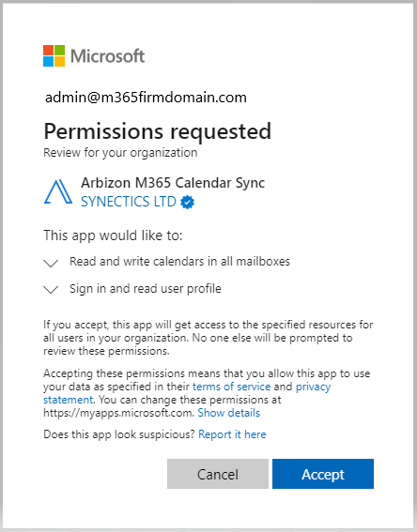Click the Review for your organization subtitle
The image size is (417, 532).
(120, 153)
